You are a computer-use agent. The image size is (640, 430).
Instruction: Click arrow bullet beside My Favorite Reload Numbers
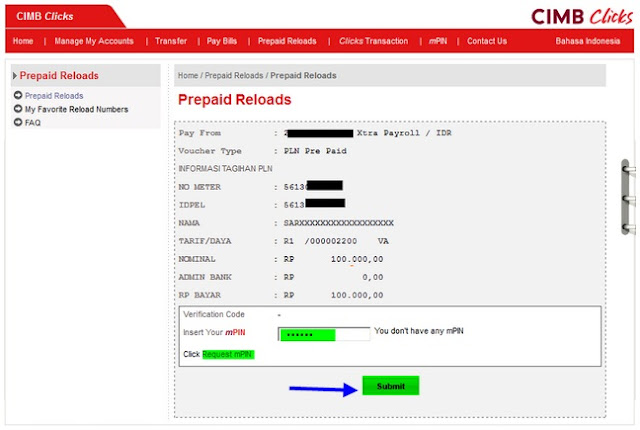[18, 109]
